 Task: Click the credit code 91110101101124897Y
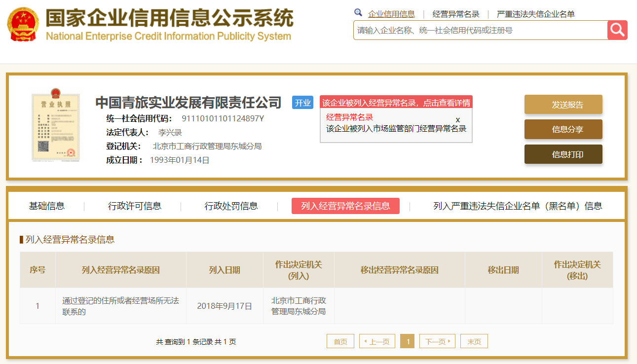[223, 118]
